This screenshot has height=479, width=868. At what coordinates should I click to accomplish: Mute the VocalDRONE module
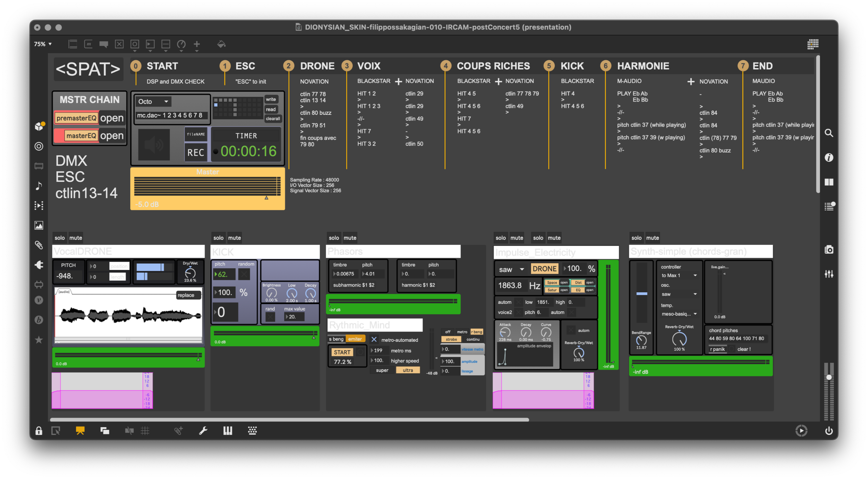point(76,238)
